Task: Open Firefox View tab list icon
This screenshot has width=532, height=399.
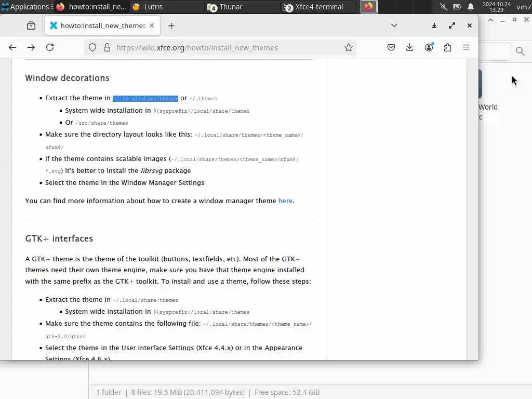Action: (31, 26)
